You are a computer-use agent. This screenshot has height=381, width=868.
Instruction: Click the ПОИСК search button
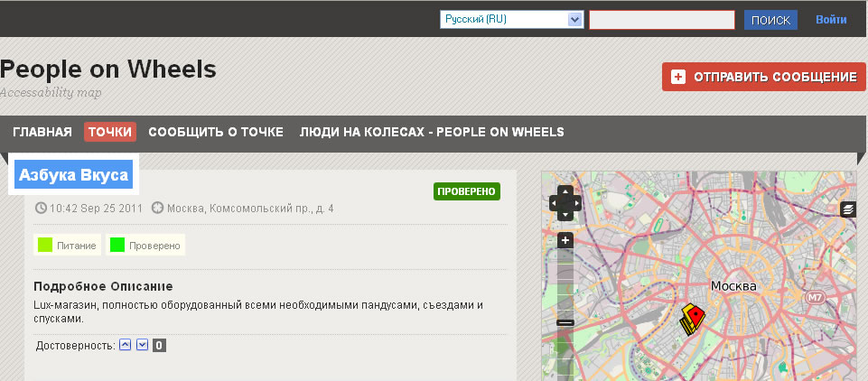click(x=770, y=20)
